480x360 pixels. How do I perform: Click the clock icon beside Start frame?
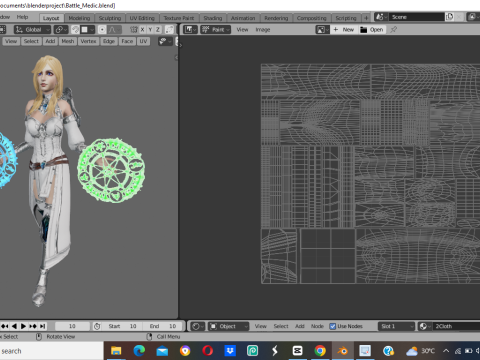[x=97, y=326]
